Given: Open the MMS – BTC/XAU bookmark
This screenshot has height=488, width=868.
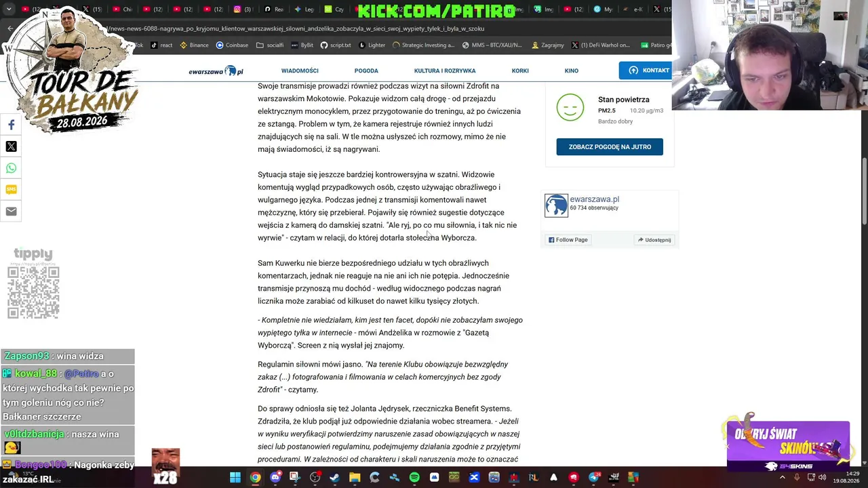Looking at the screenshot, I should click(x=492, y=45).
